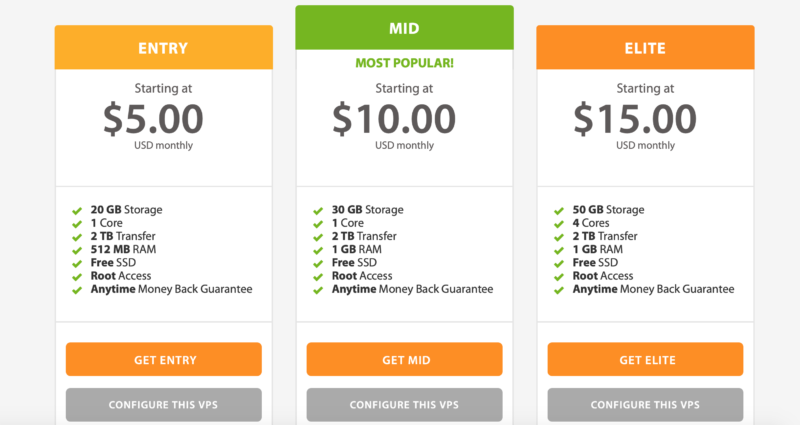The image size is (800, 425).
Task: Configure the Mid VPS plan
Action: coord(404,405)
